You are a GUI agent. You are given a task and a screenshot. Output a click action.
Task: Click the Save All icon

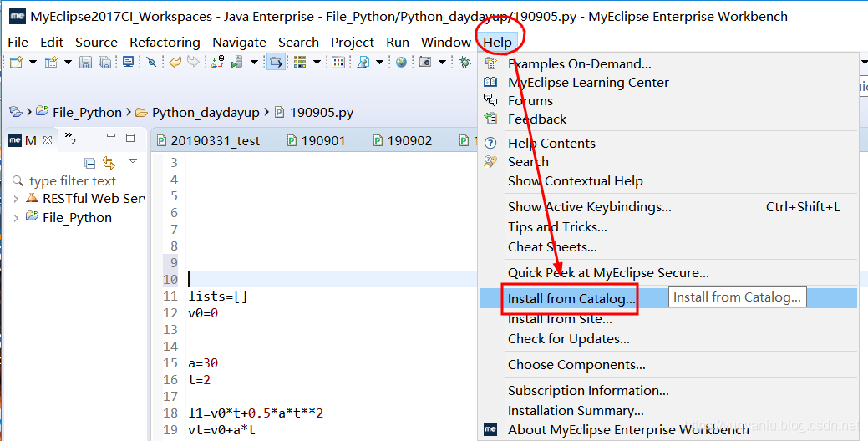[104, 62]
